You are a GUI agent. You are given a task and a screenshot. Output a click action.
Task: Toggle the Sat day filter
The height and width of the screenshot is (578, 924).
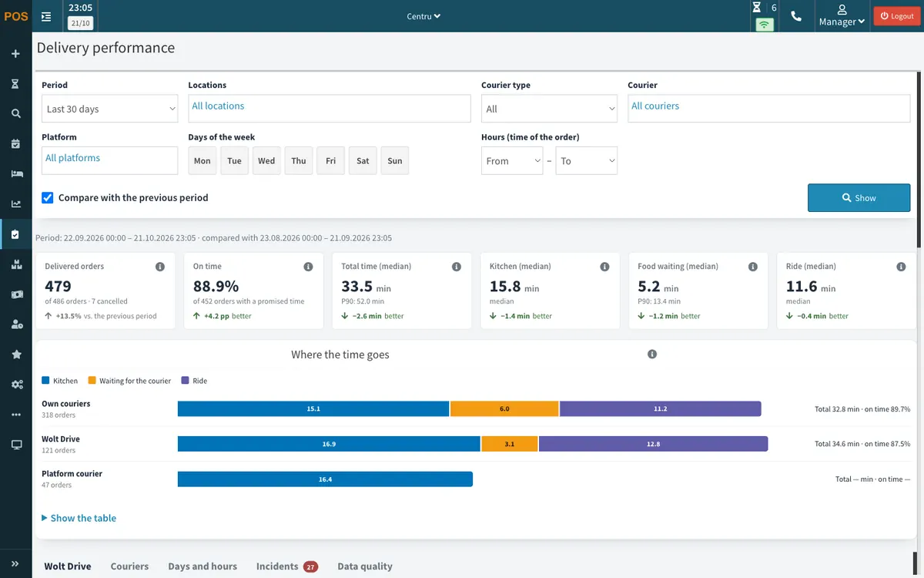click(363, 160)
